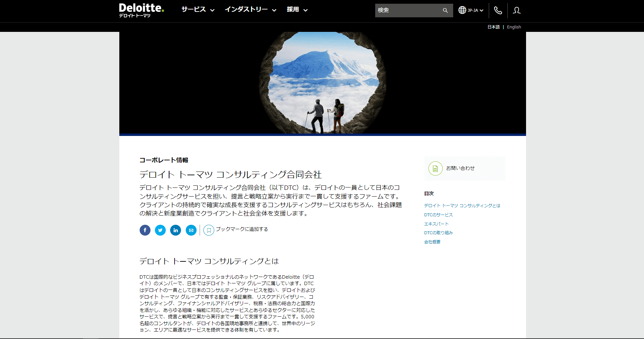Screen dimensions: 644x339
Task: Share page on Twitter
Action: [160, 230]
